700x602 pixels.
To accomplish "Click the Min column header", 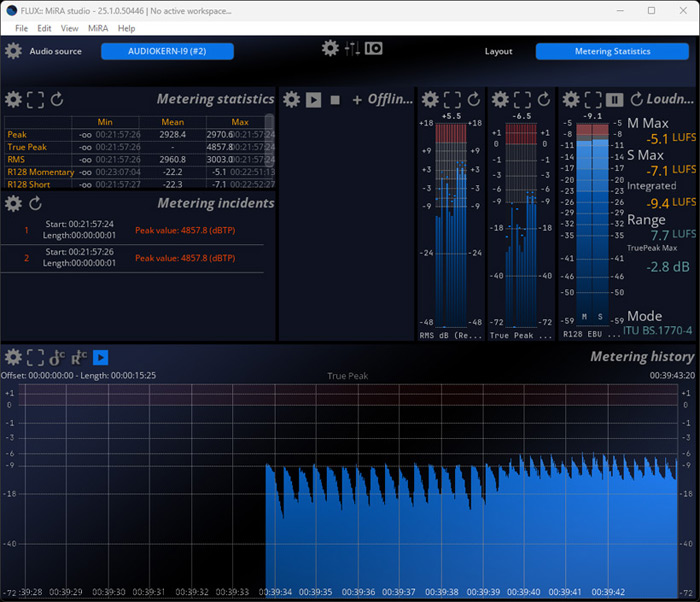I will [x=105, y=122].
